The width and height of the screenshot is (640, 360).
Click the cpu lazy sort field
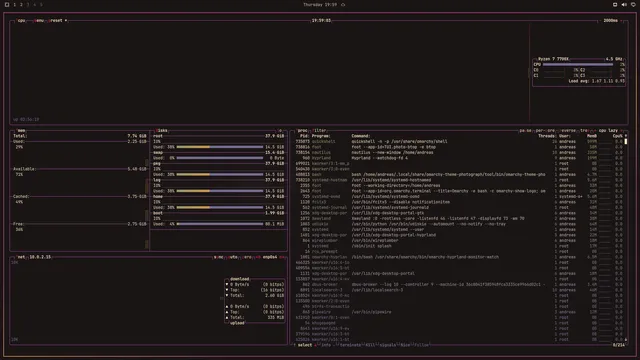pyautogui.click(x=608, y=131)
